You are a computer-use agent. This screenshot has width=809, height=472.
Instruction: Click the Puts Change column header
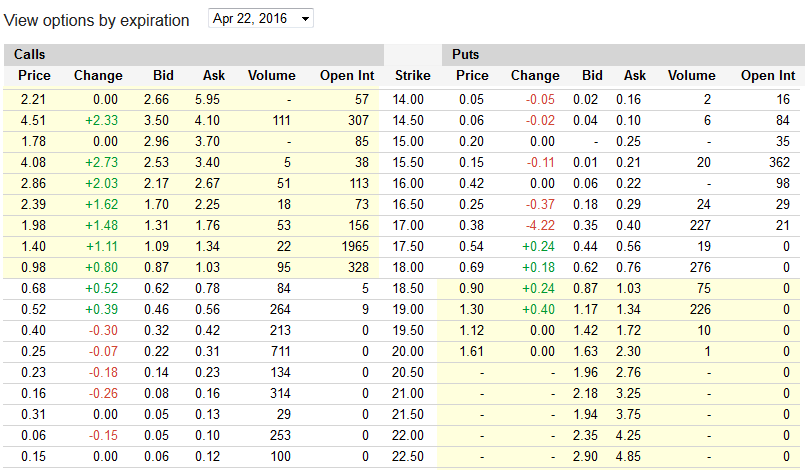535,76
